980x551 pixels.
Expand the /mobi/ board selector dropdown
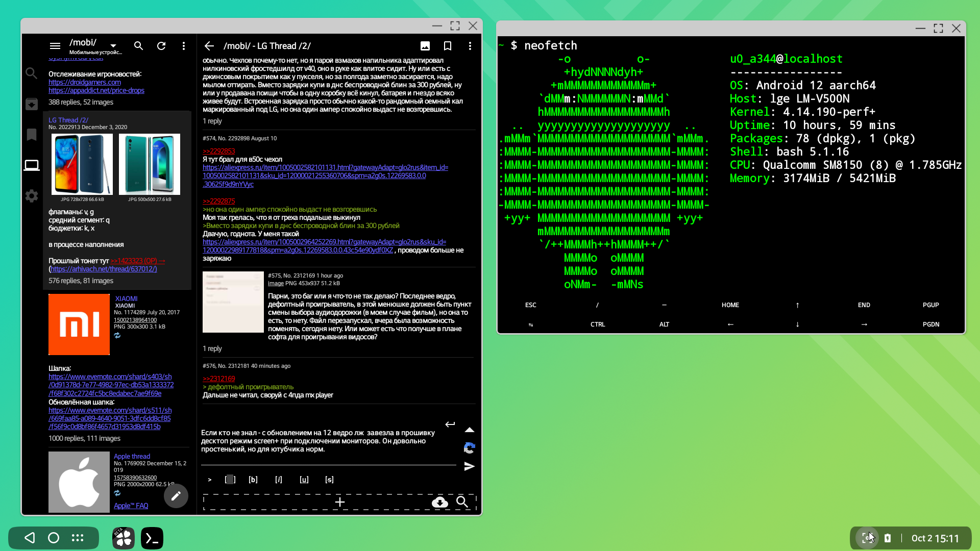113,46
